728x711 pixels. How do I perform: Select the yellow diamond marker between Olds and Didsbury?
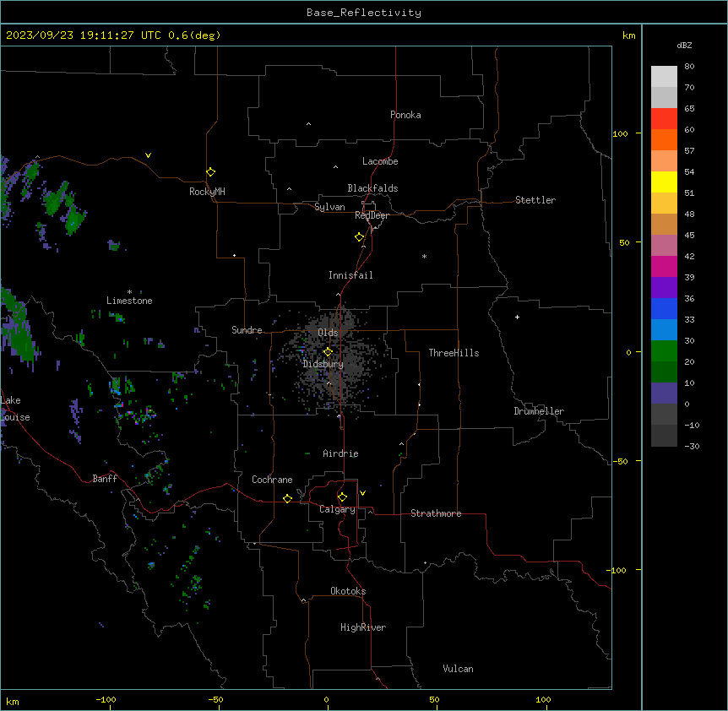(328, 351)
